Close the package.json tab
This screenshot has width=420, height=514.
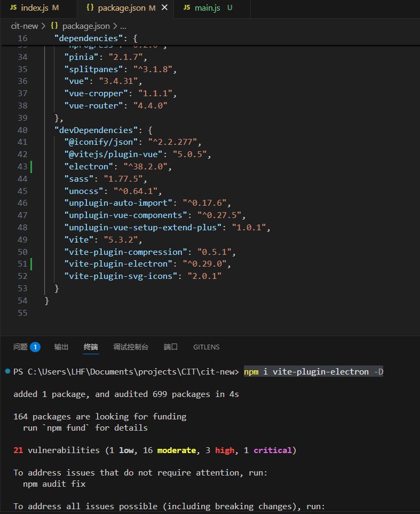tap(165, 7)
